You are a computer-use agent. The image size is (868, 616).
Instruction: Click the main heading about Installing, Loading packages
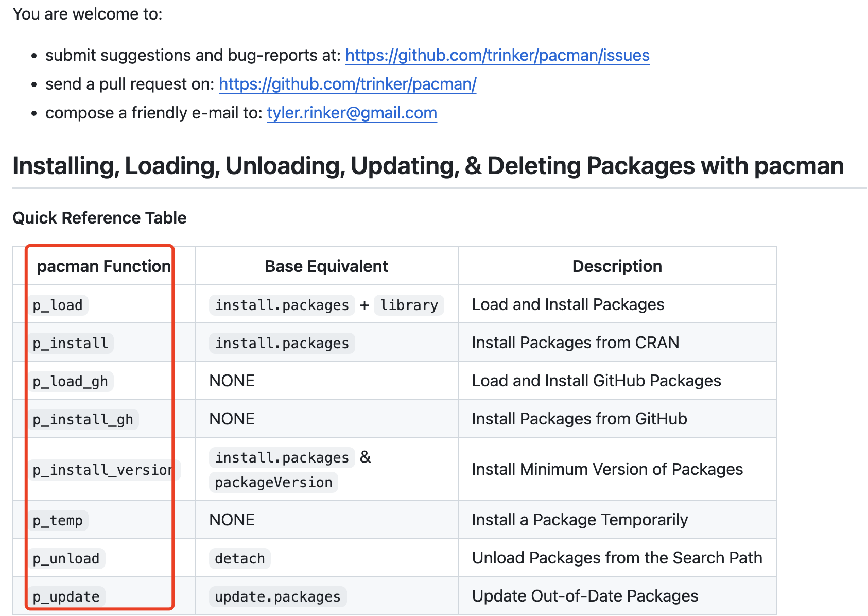pos(428,166)
